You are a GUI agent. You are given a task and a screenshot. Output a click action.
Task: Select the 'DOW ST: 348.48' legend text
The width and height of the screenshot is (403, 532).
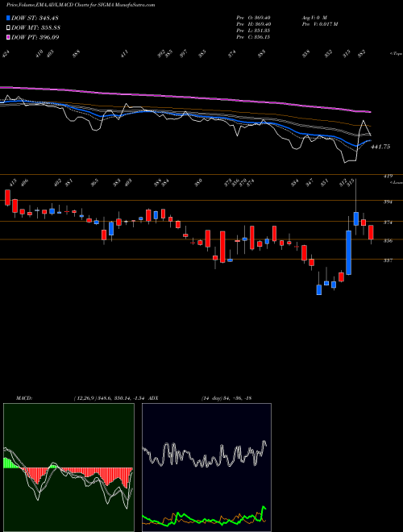(35, 18)
